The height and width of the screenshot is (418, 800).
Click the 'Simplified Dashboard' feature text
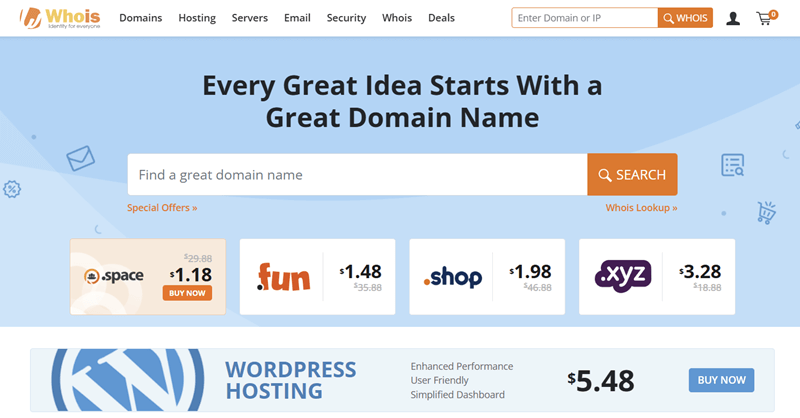pos(458,395)
